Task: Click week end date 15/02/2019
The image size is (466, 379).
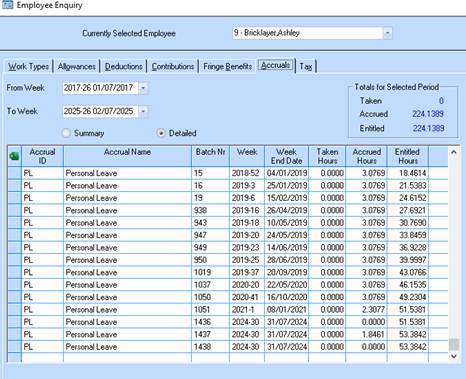Action: coord(287,198)
